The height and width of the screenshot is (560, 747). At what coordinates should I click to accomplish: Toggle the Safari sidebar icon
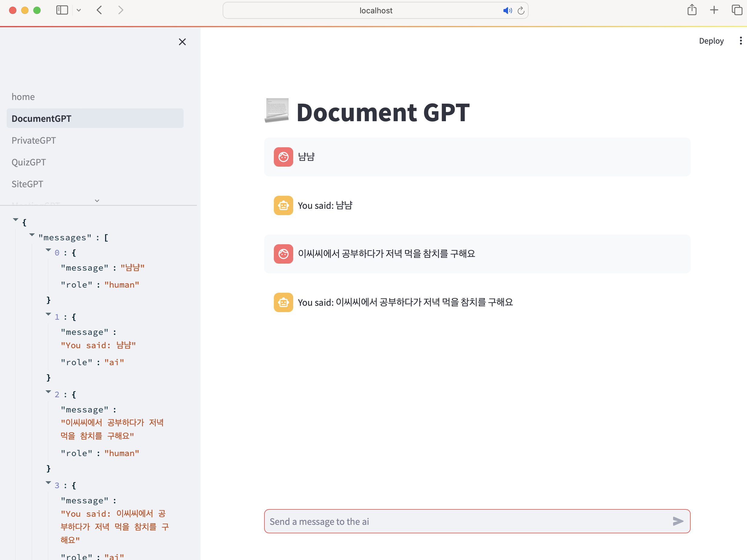pyautogui.click(x=62, y=10)
